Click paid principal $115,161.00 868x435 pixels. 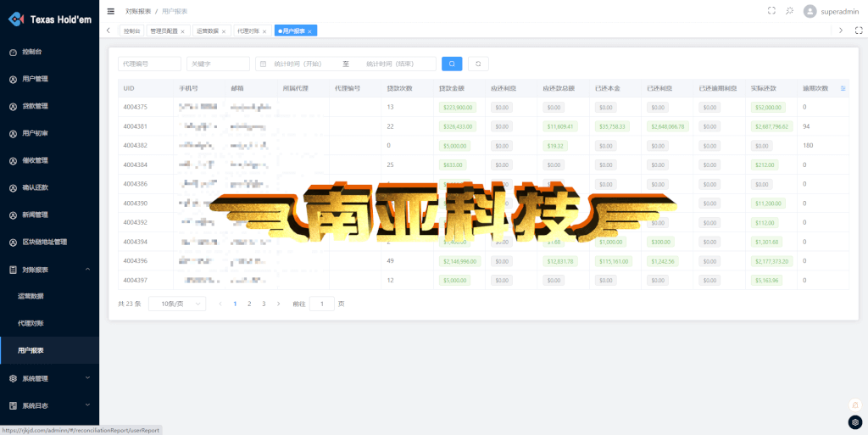pos(615,260)
